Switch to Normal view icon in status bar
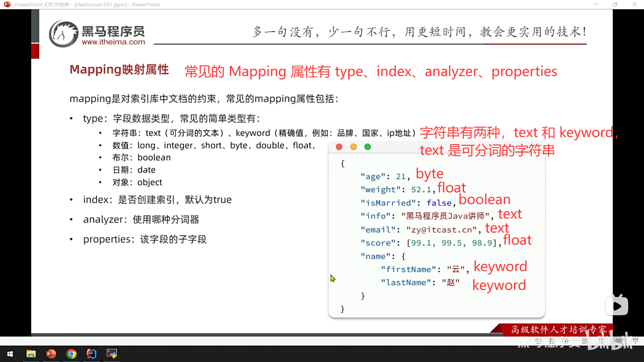Image resolution: width=644 pixels, height=362 pixels. [x=585, y=341]
